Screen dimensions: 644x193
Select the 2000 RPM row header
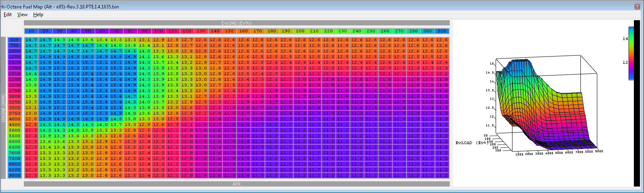point(15,74)
